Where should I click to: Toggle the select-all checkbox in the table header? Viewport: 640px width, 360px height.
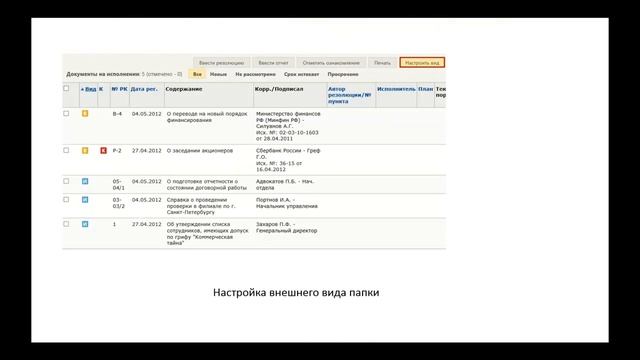coord(66,88)
